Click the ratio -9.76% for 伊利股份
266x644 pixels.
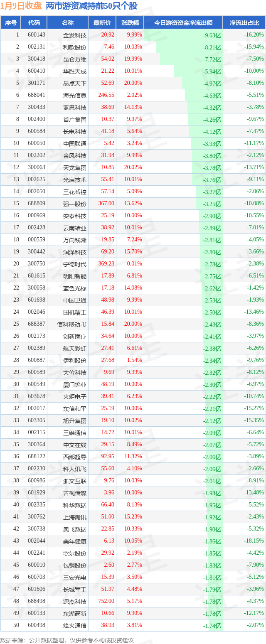tap(255, 360)
